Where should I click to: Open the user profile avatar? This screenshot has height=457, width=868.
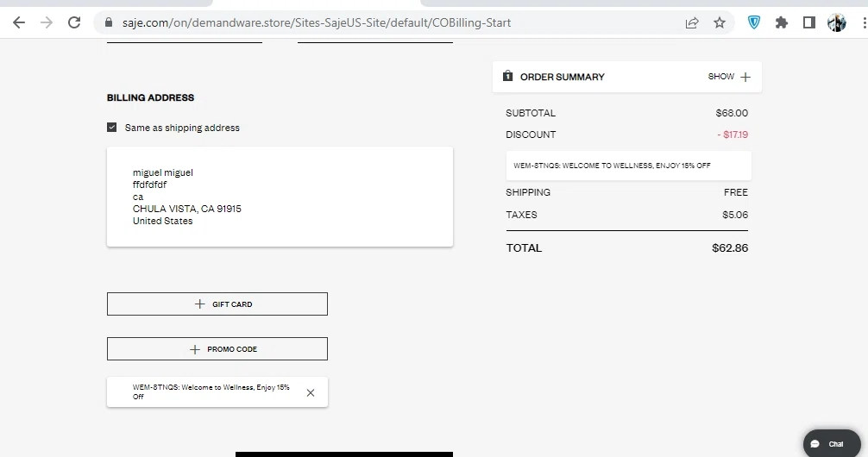pos(836,22)
